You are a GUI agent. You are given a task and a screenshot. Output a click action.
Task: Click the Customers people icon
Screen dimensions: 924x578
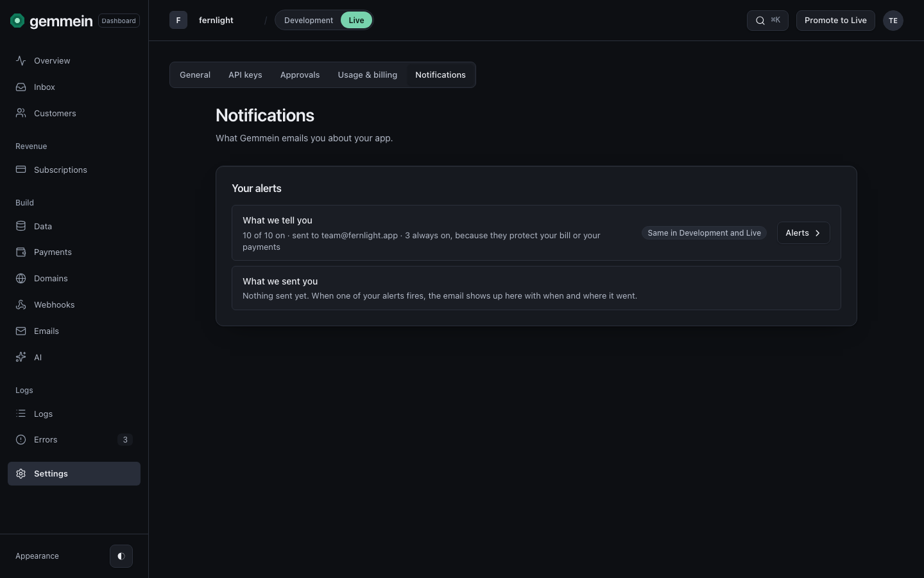tap(21, 113)
